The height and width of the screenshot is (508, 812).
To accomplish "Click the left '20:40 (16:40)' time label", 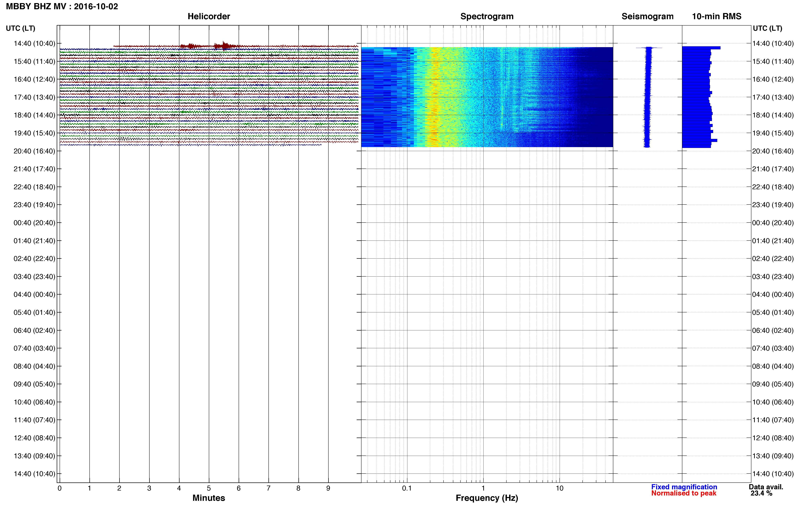I will 34,151.
